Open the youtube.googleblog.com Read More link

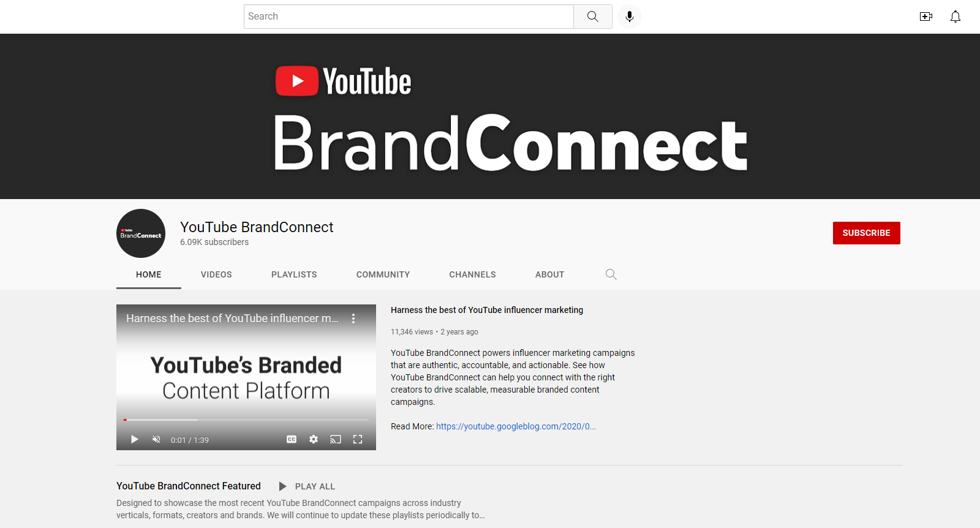[x=516, y=426]
